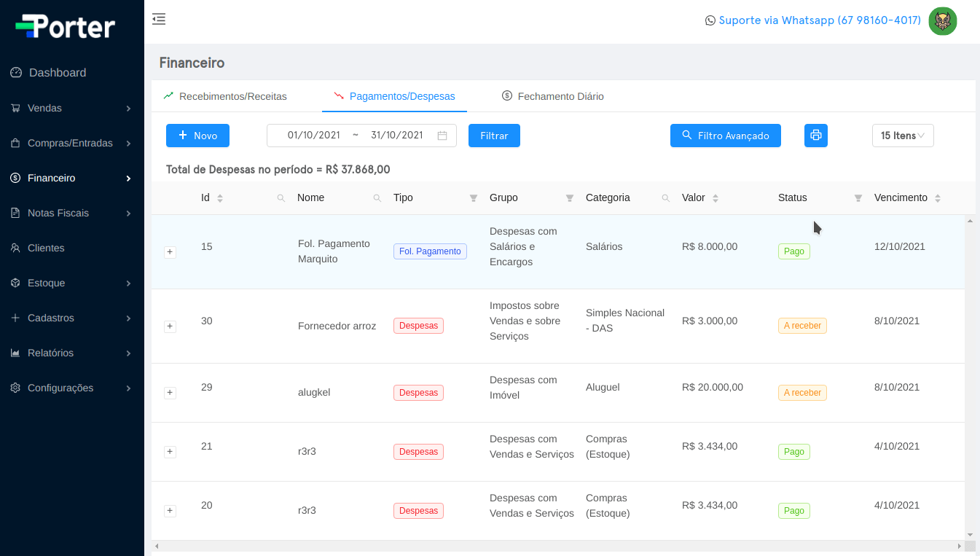Click the filter icon in Status column
This screenshot has width=980, height=556.
point(858,198)
